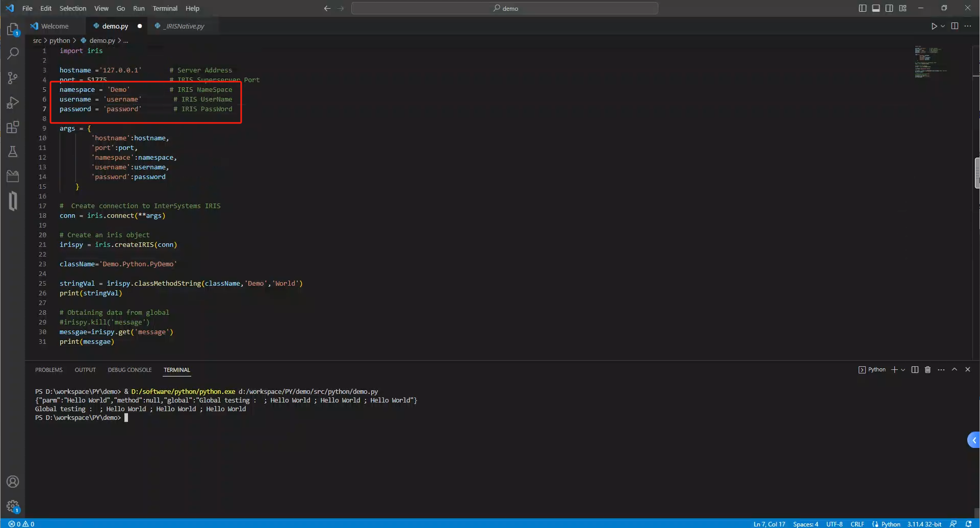
Task: Open the Terminal menu in menu bar
Action: 165,8
